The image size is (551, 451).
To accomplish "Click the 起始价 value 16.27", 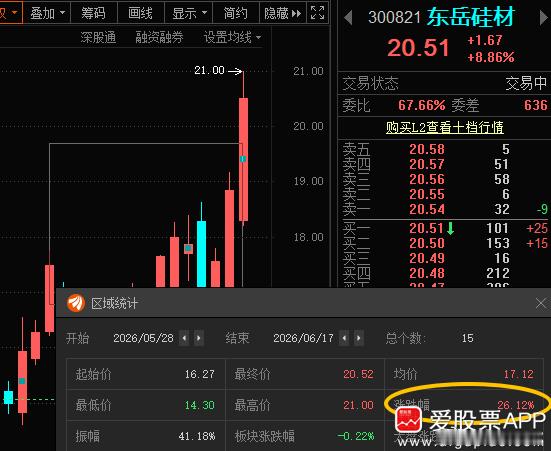I will click(200, 374).
